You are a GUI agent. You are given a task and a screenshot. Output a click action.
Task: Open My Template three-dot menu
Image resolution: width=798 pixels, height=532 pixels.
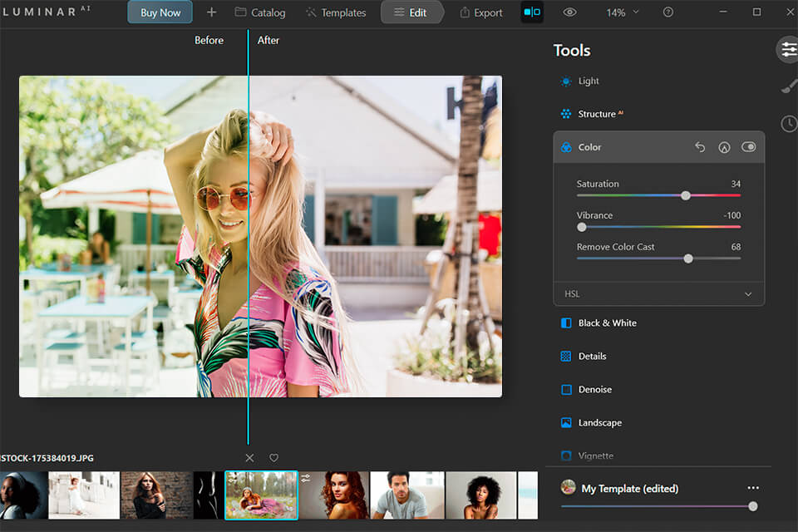[753, 488]
